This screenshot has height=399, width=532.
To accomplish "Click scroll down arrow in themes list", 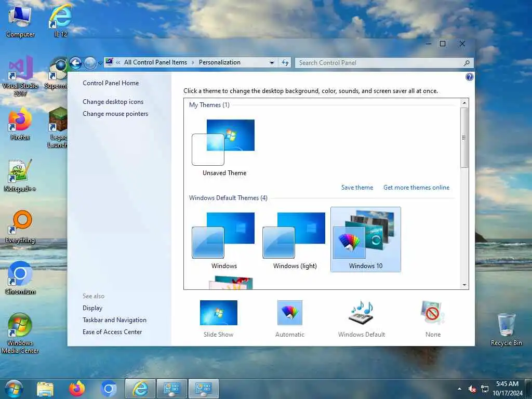I will 464,285.
